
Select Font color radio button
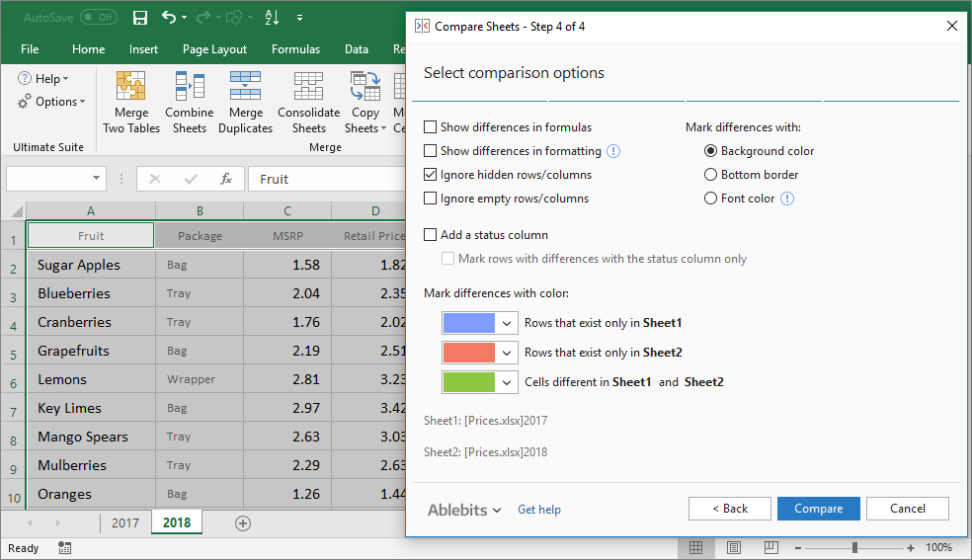pos(711,199)
